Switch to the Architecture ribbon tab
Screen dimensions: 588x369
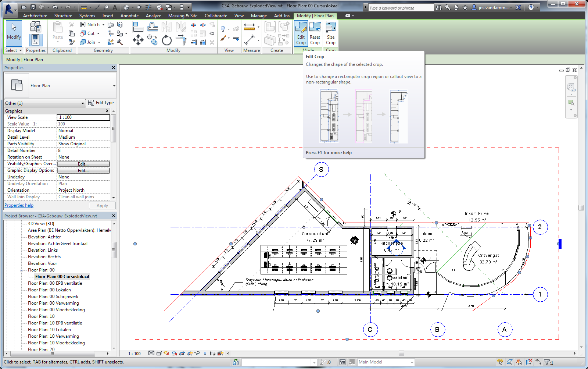coord(35,16)
